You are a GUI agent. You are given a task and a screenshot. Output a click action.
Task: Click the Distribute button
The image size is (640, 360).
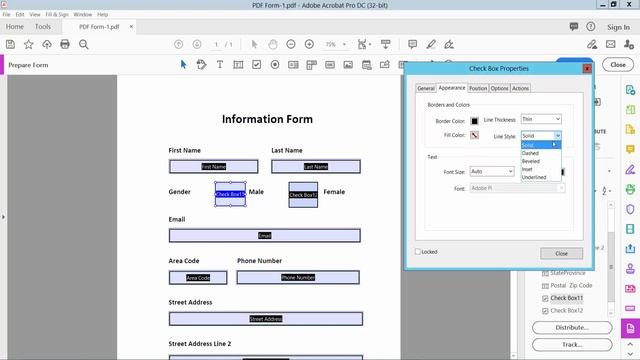click(x=572, y=327)
